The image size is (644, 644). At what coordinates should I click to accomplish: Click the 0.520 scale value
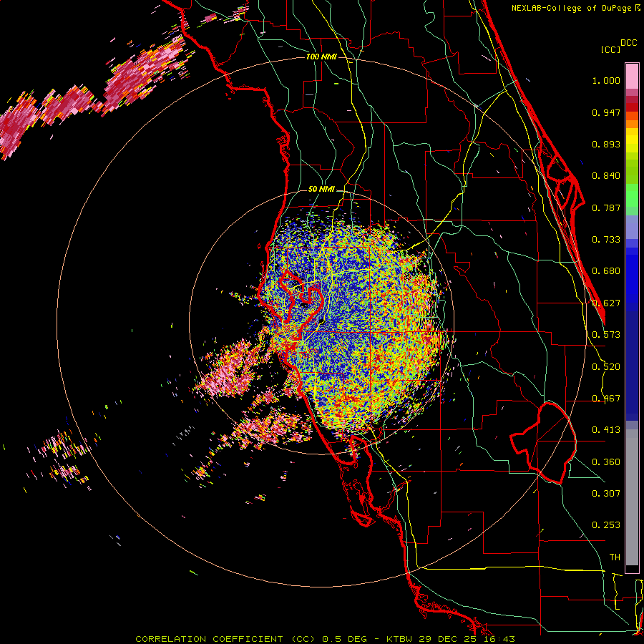606,367
